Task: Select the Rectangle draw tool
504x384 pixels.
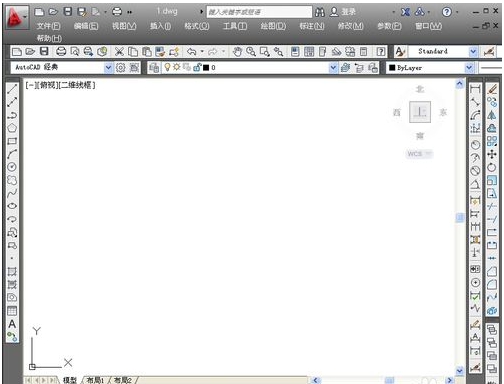Action: [12, 141]
